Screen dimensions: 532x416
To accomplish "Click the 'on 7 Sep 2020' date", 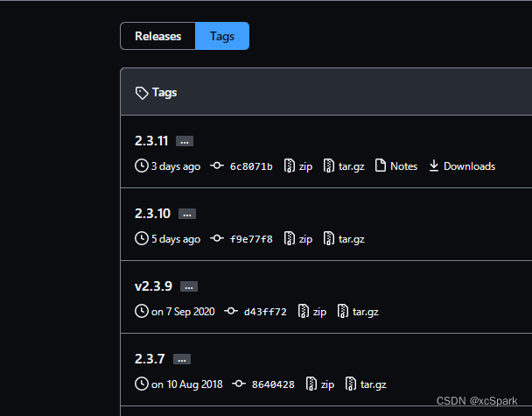I will pos(183,312).
